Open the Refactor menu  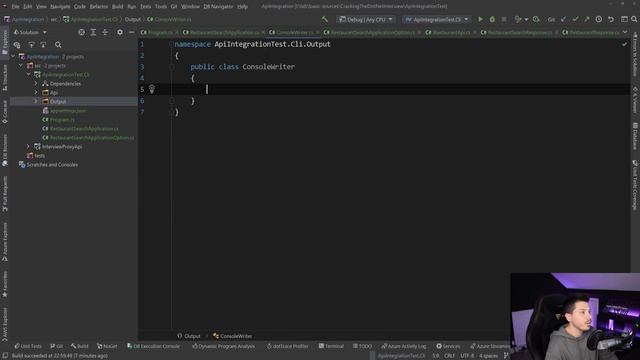coord(99,7)
